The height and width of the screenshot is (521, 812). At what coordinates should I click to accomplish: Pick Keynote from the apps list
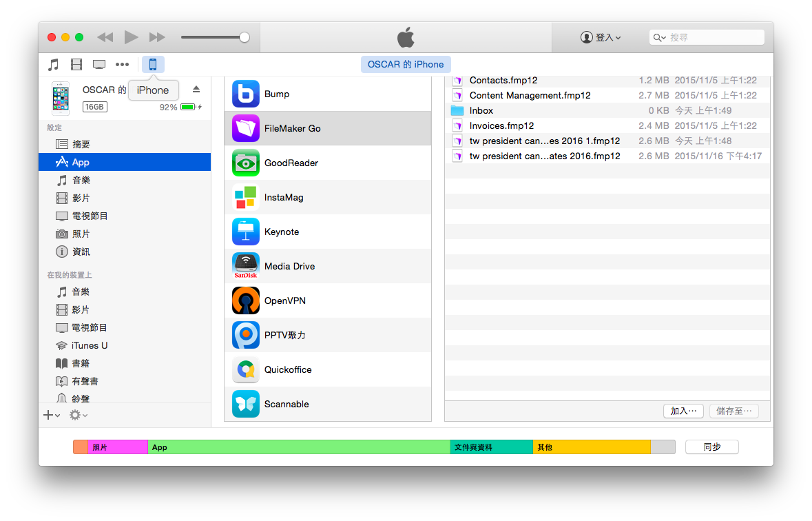328,232
